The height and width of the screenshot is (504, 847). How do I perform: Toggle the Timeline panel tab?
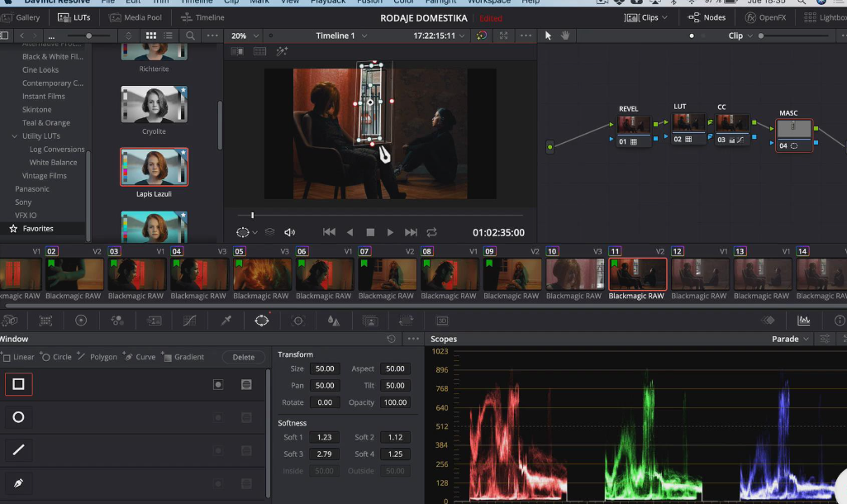(202, 18)
